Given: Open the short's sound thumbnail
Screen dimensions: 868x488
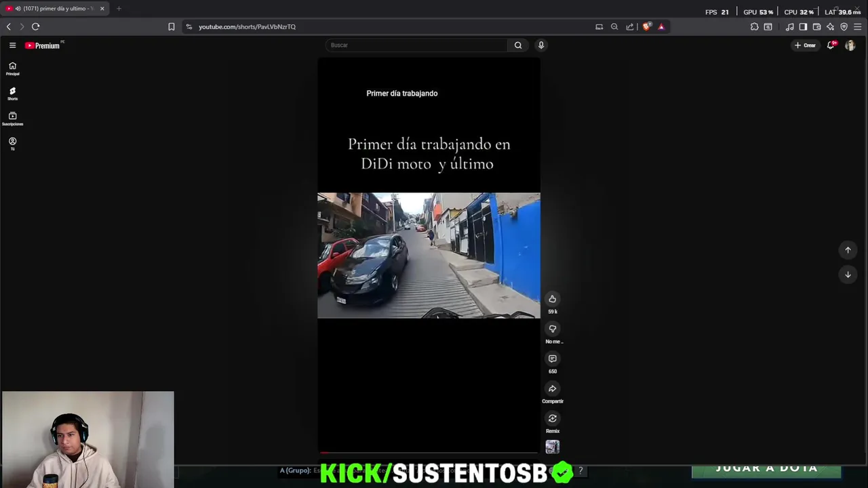Looking at the screenshot, I should click(x=553, y=447).
